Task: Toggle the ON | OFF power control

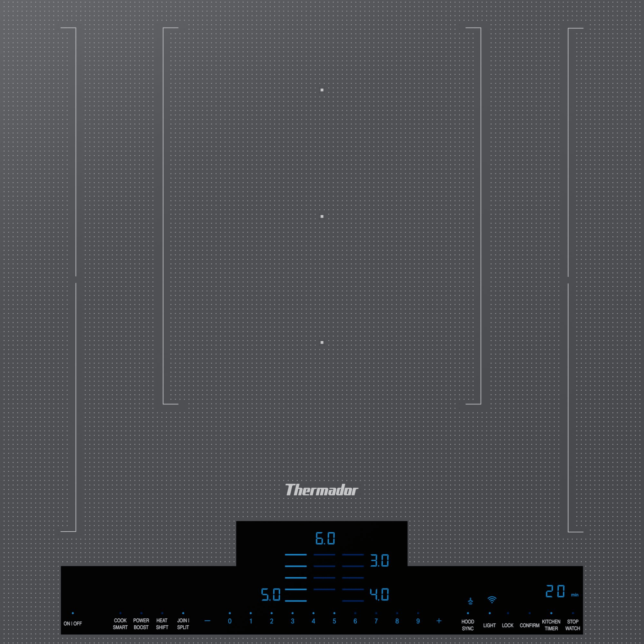Action: tap(73, 623)
